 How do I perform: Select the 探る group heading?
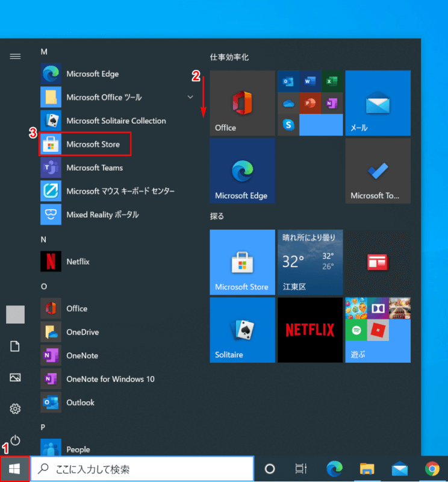tap(217, 216)
